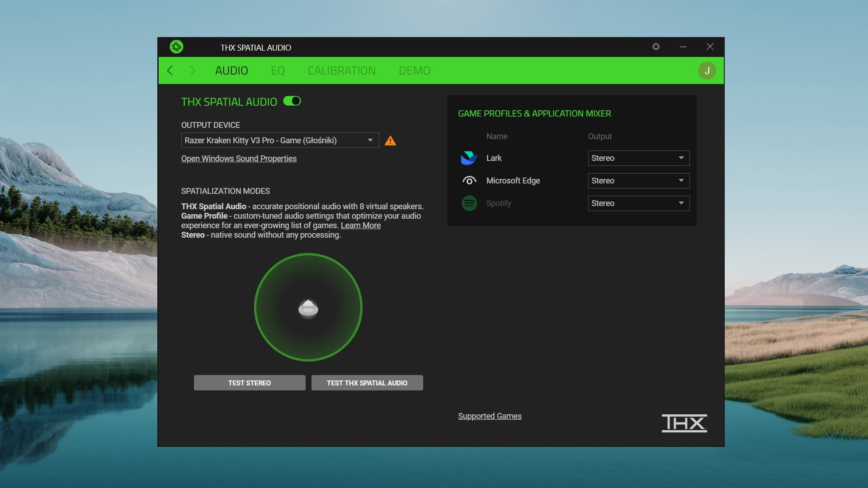Switch to the Calibration tab
Image resolution: width=868 pixels, height=488 pixels.
pos(341,70)
